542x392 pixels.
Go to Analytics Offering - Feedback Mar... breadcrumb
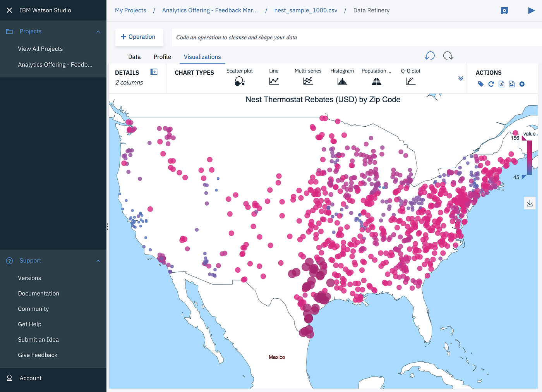210,10
